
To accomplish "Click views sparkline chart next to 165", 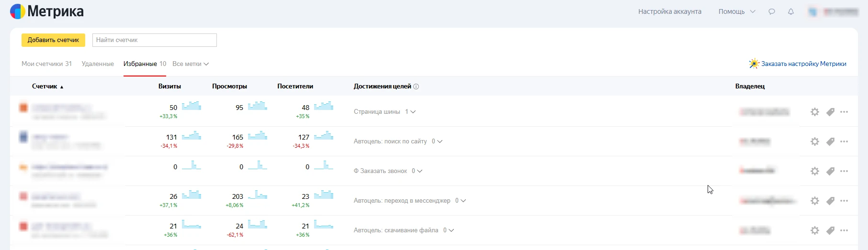I will point(258,135).
